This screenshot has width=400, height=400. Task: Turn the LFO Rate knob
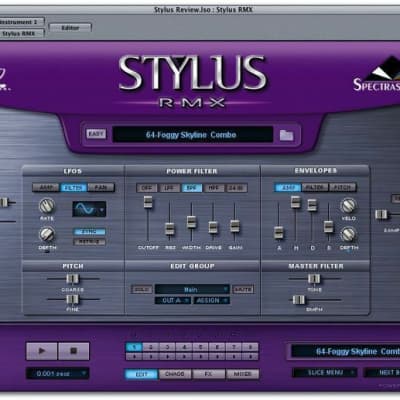(x=47, y=206)
